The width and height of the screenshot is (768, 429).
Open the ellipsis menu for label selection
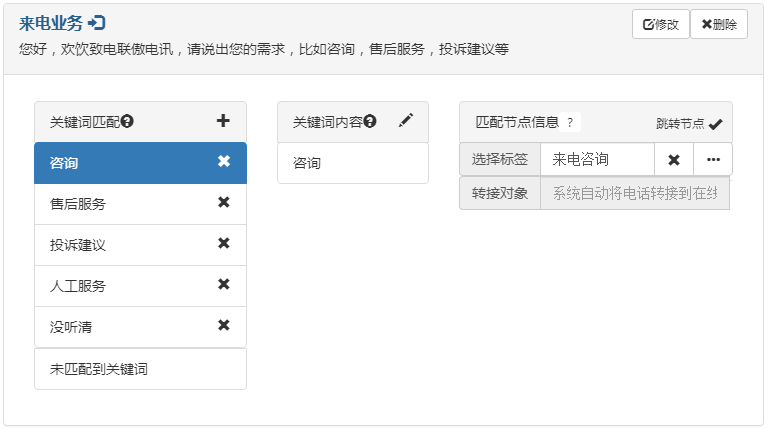tap(713, 160)
